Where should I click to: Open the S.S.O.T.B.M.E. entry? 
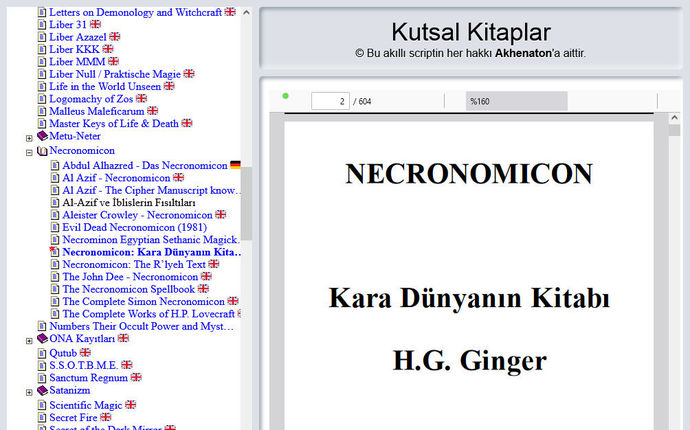[x=84, y=365]
